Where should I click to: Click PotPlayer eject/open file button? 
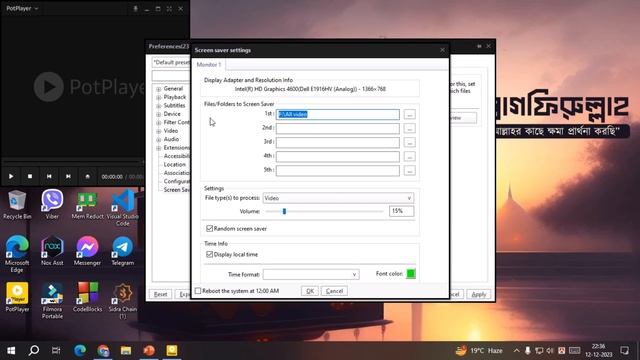coord(87,176)
